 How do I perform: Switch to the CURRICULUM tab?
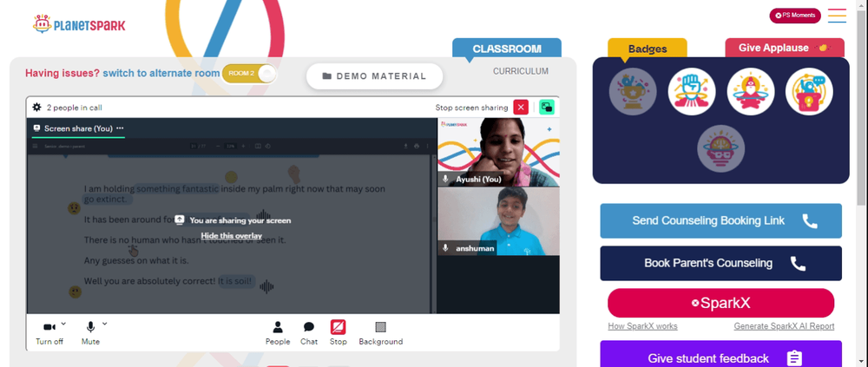[x=521, y=71]
